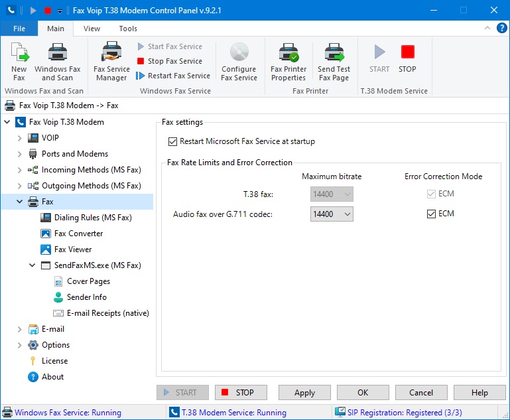
Task: Click Stop Fax Service
Action: click(x=170, y=61)
